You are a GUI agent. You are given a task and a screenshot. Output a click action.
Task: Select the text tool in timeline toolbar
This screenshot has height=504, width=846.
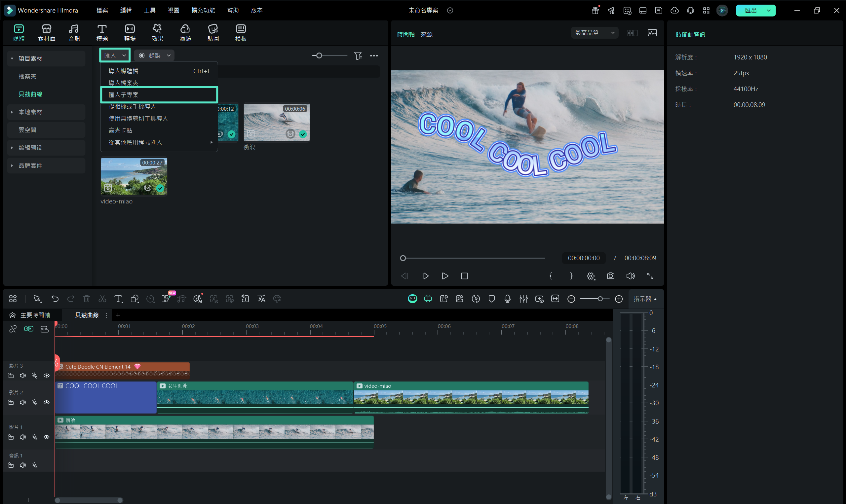point(118,299)
